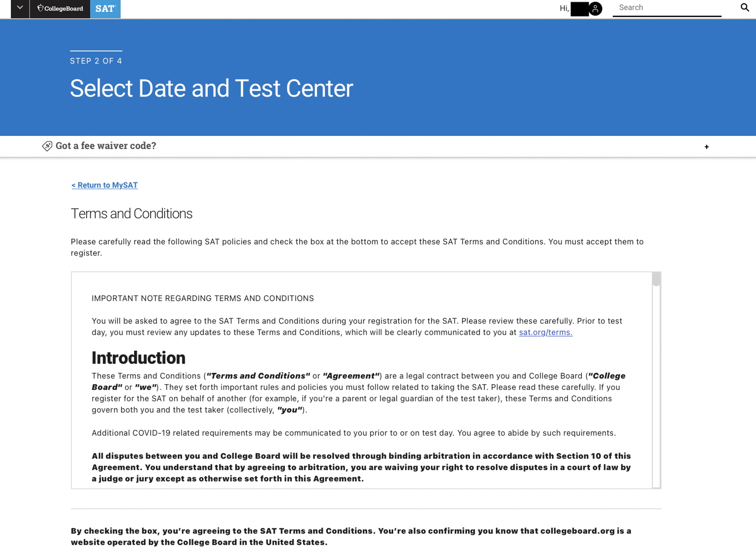
Task: Open the sat.org/terms link
Action: pos(545,332)
